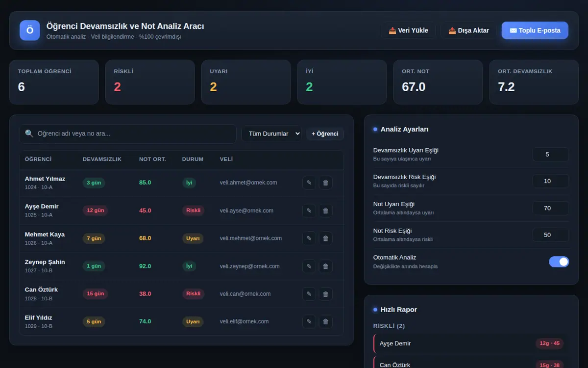Edit Can Öztürk using pencil icon
This screenshot has width=588, height=368.
309,294
